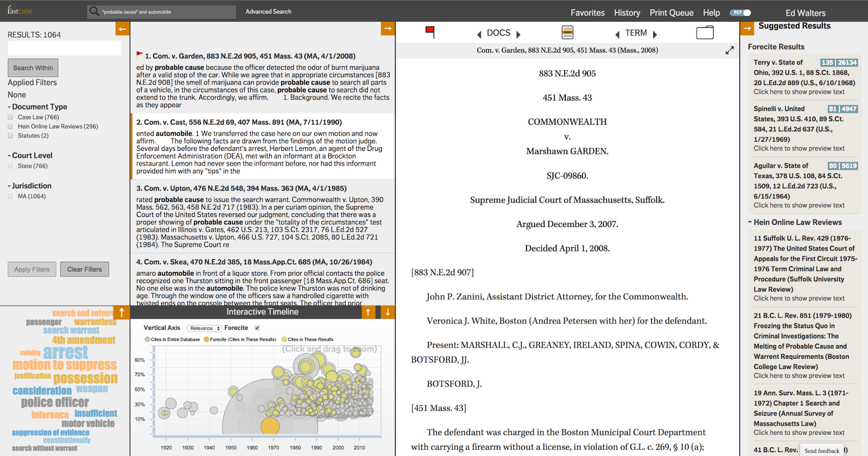Collapse the Document Type filter section
868x456 pixels.
pos(37,107)
